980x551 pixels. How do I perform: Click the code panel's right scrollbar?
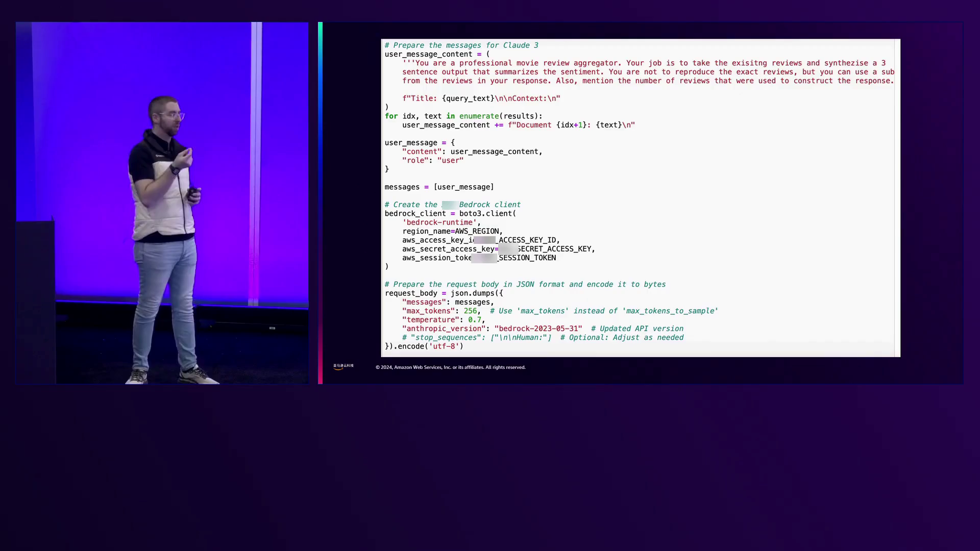tap(897, 198)
